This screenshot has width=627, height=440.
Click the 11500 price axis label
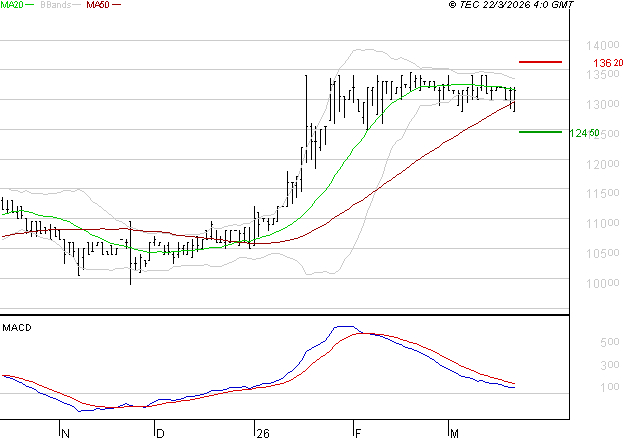[x=603, y=194]
